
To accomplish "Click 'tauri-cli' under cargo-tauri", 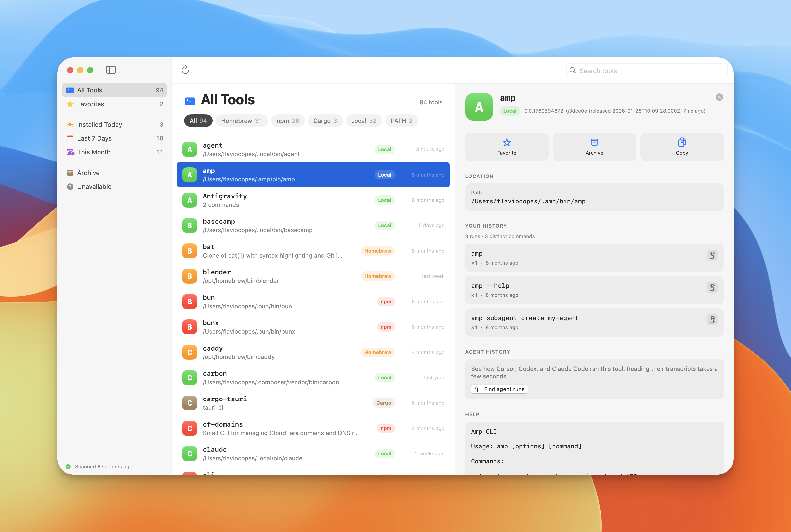I will click(x=213, y=408).
